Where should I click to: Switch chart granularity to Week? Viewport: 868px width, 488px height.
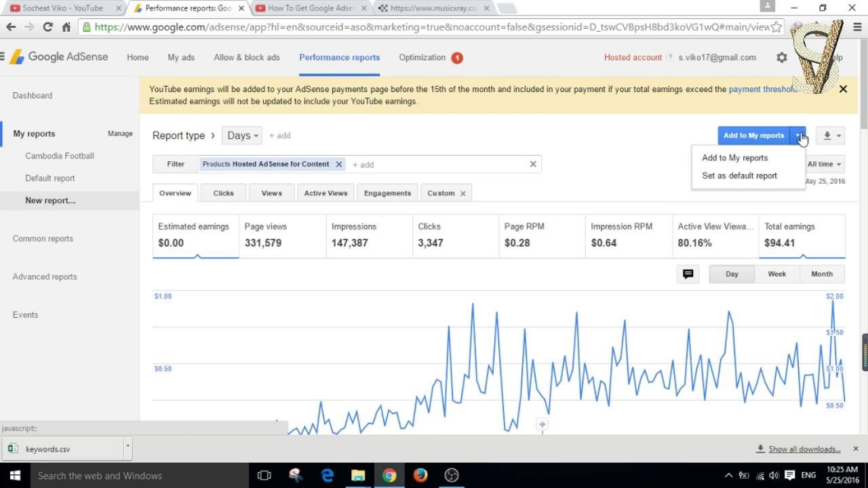pyautogui.click(x=776, y=274)
